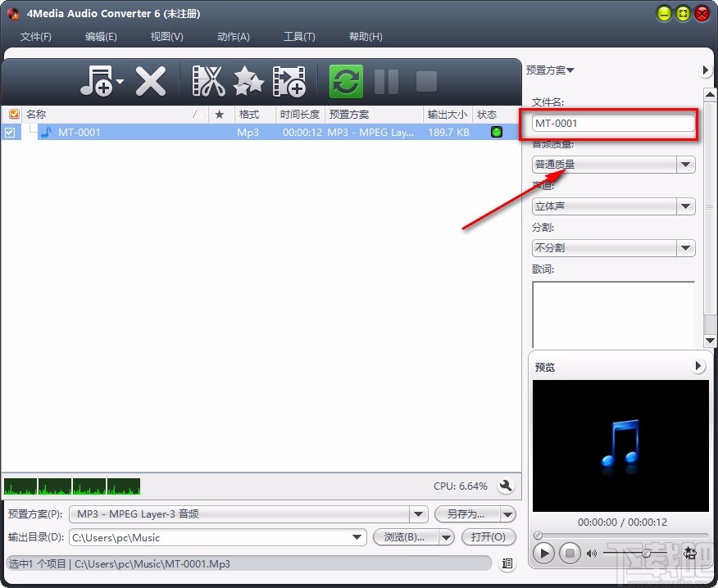This screenshot has height=588, width=718.
Task: Open the Add file dropdown arrow in the toolbar
Action: pos(120,82)
